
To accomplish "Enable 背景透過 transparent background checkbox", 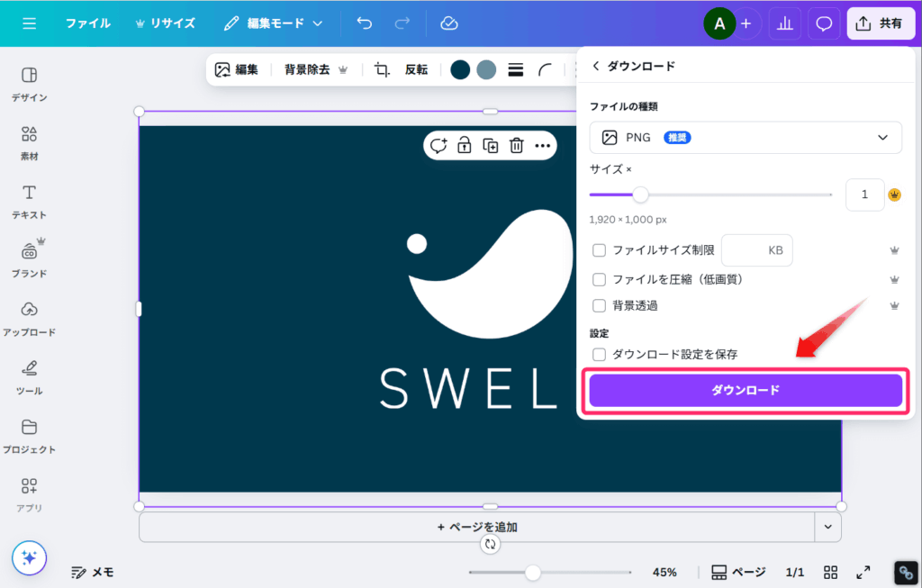I will point(599,306).
